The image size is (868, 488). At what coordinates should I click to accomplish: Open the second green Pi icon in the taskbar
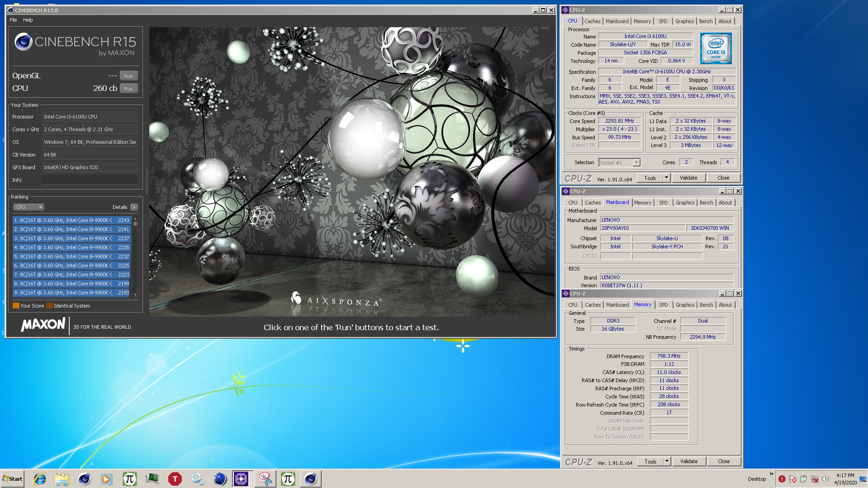pos(288,479)
